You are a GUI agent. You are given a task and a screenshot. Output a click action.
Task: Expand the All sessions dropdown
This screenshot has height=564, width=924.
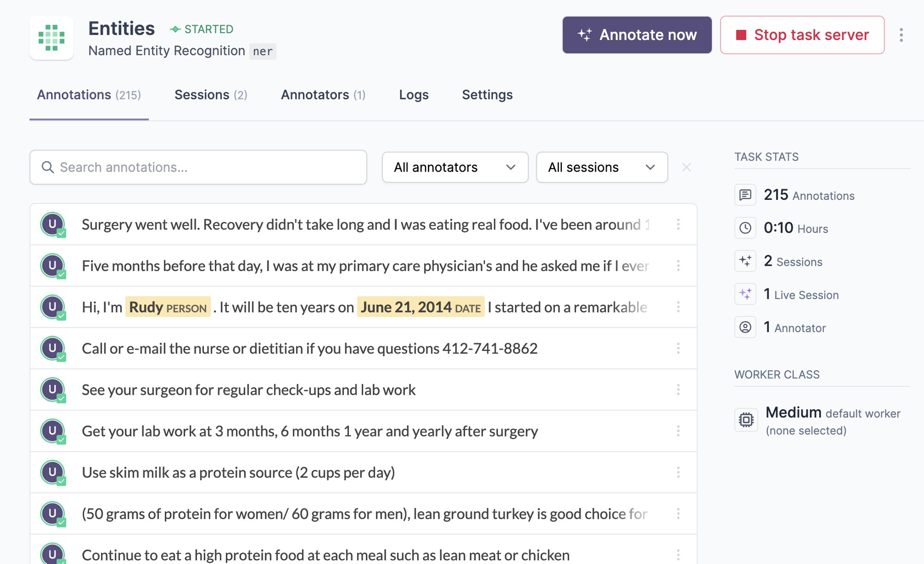pyautogui.click(x=602, y=167)
